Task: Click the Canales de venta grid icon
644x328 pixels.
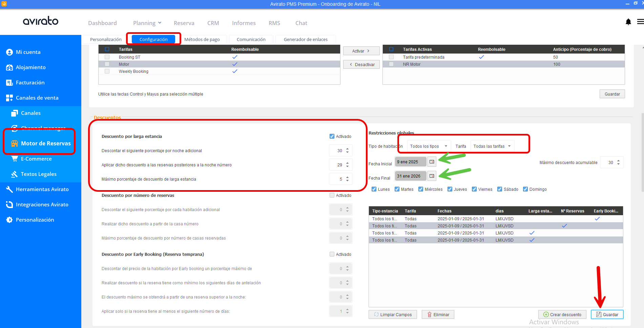Action: click(9, 98)
